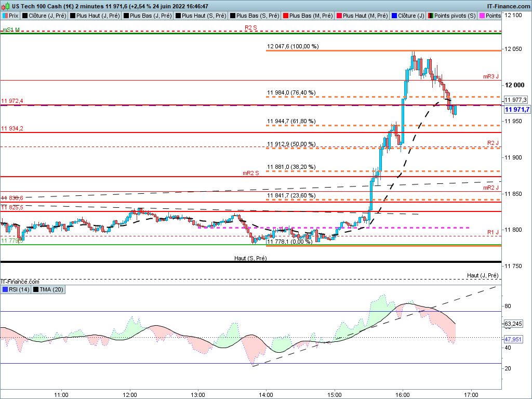Screen dimensions: 532x399
Task: Click the R1 J pivot label
Action: (x=493, y=232)
